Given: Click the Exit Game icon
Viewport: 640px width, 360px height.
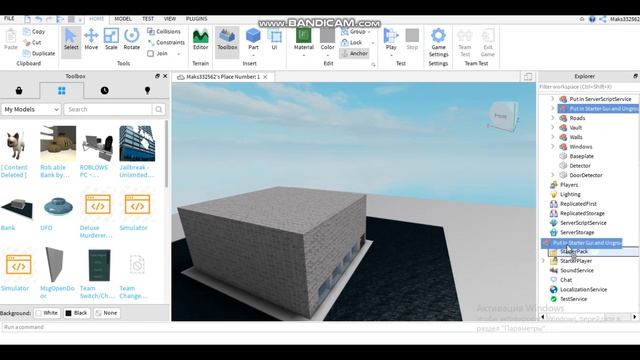Looking at the screenshot, I should coord(488,42).
